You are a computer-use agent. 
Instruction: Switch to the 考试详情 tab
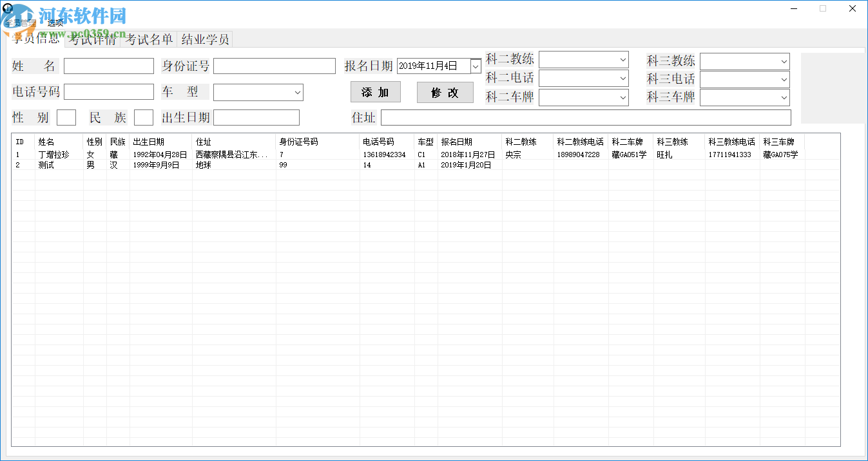tap(93, 39)
